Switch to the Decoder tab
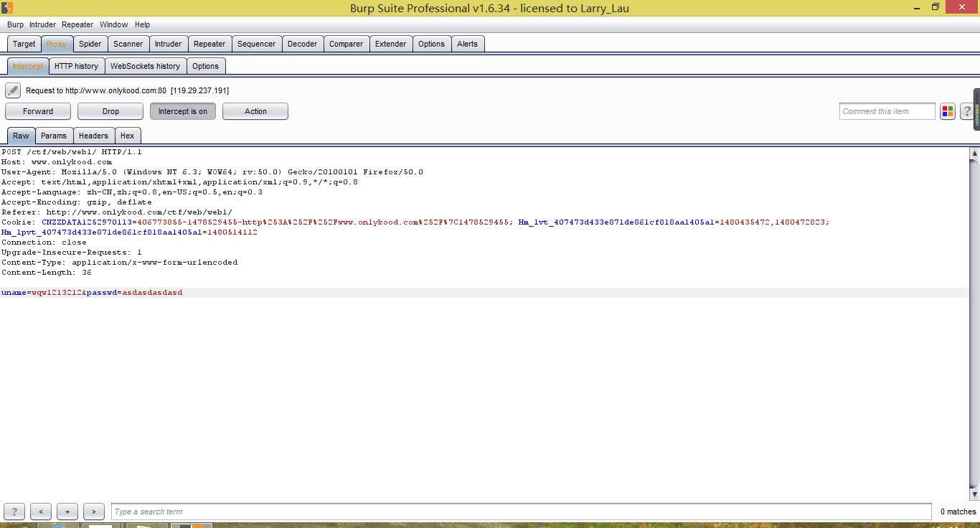 tap(302, 44)
